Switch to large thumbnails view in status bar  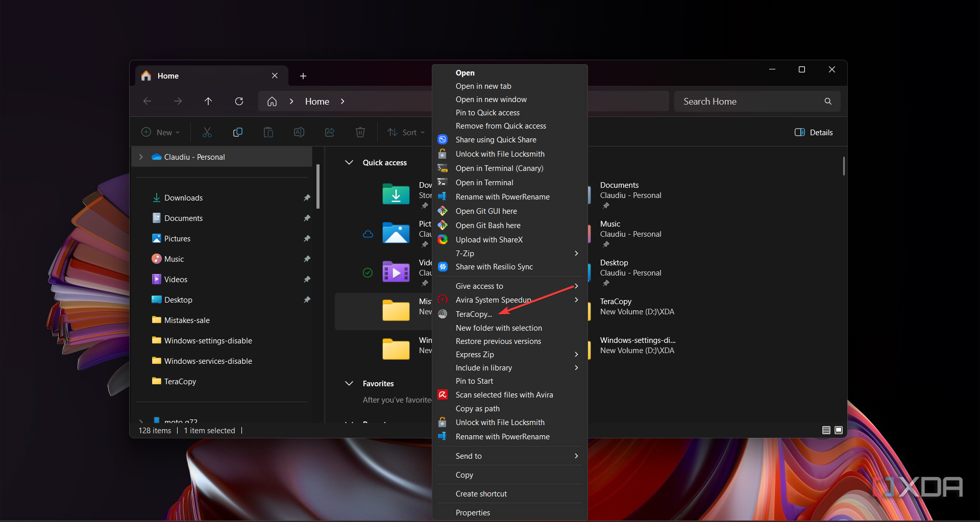click(839, 430)
